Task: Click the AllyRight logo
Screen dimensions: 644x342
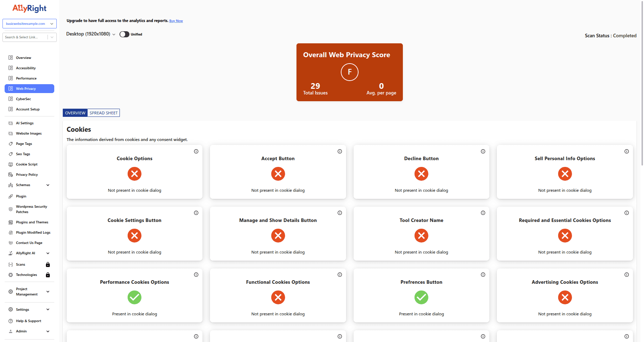Action: (30, 8)
